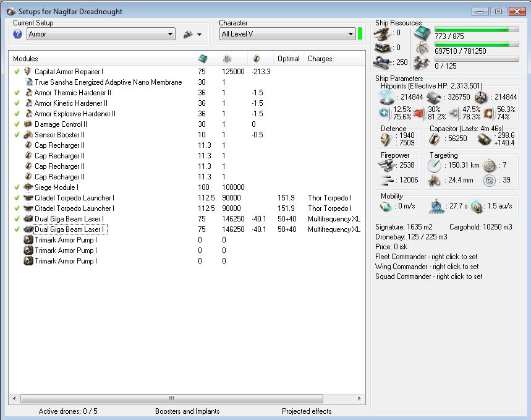The width and height of the screenshot is (531, 420).
Task: Click the green character status indicator
Action: [x=360, y=34]
